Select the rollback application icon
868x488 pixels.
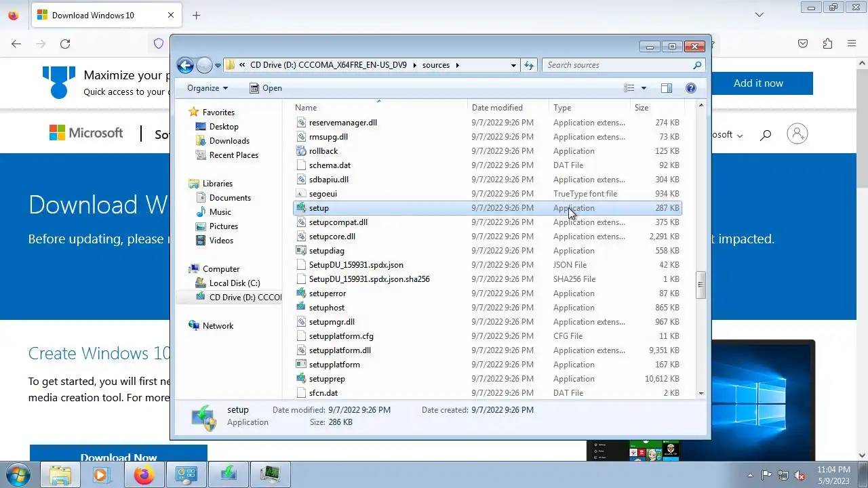[302, 151]
